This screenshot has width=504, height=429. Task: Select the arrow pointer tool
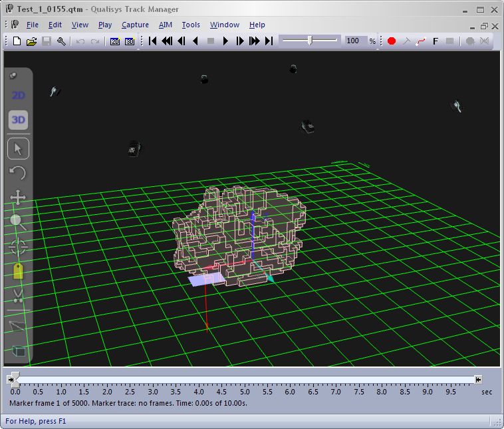point(19,148)
